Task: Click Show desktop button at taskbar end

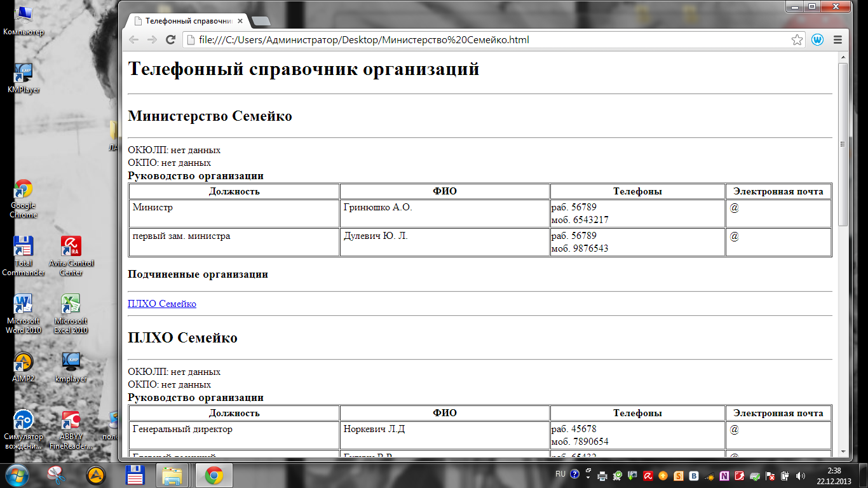Action: [x=863, y=475]
